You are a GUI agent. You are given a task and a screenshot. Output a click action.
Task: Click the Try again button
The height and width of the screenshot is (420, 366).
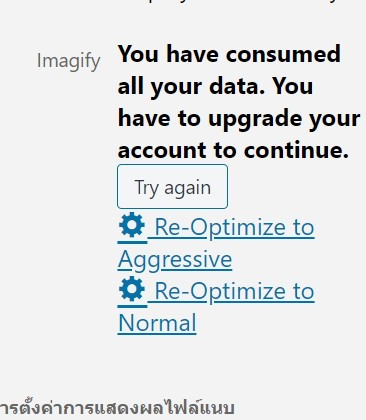pyautogui.click(x=172, y=187)
